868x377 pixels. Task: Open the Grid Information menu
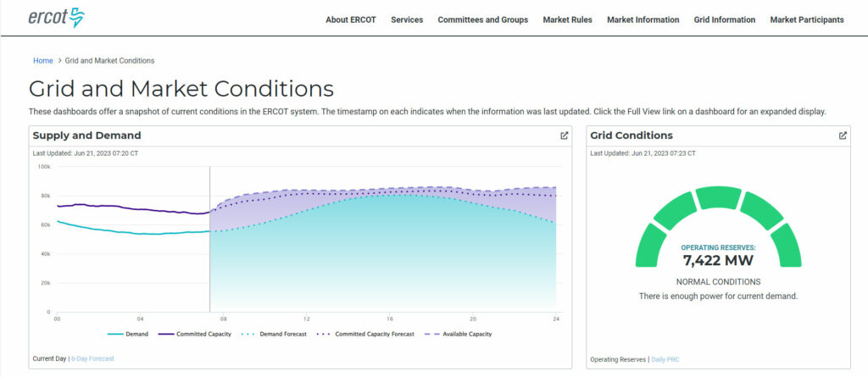point(724,19)
